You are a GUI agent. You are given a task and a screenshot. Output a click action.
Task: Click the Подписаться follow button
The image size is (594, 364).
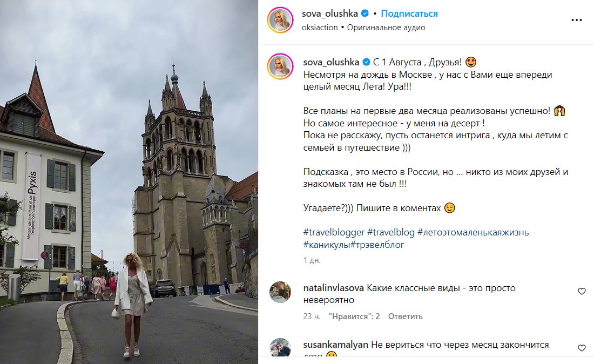tap(409, 14)
